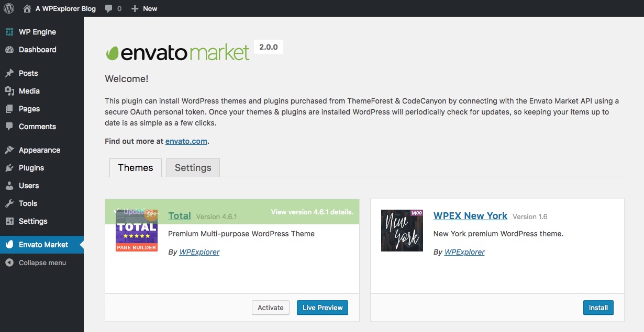Image resolution: width=644 pixels, height=332 pixels.
Task: Open the New content dropdown
Action: (x=144, y=8)
